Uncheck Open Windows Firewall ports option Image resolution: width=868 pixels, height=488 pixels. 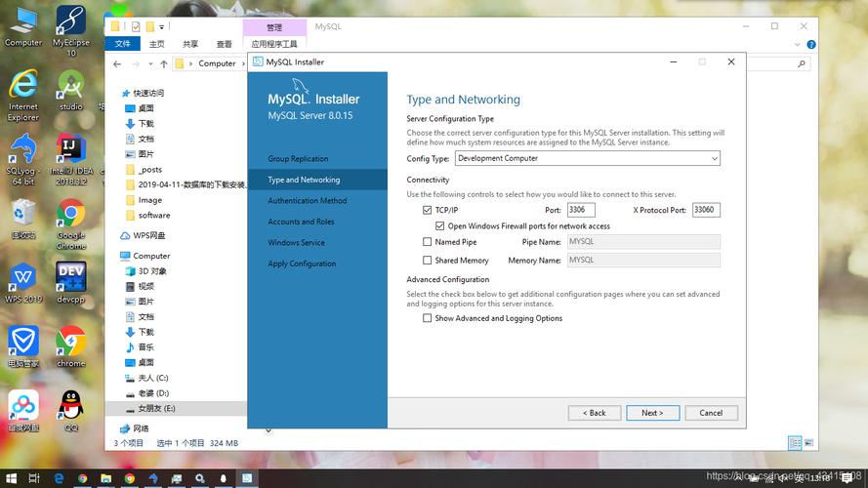pos(439,225)
